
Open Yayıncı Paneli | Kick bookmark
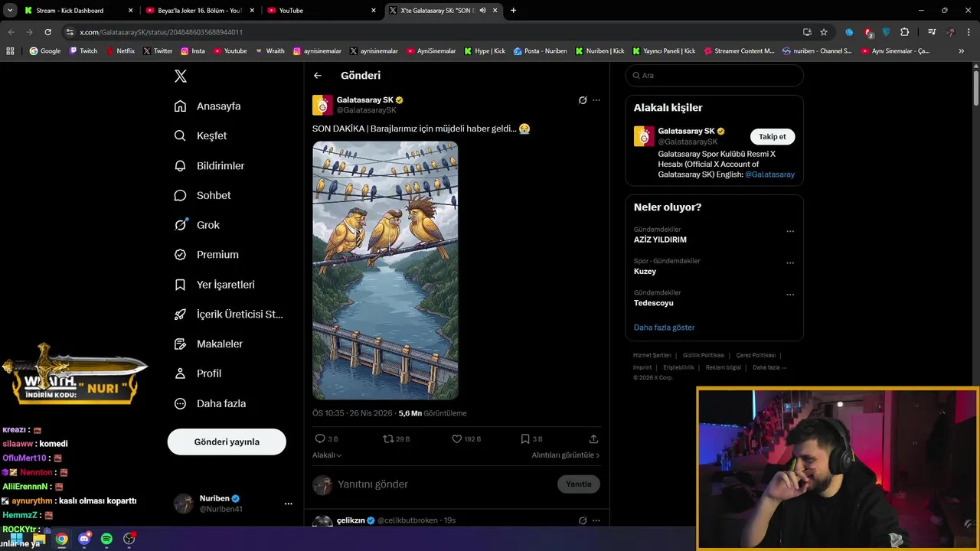tap(664, 51)
